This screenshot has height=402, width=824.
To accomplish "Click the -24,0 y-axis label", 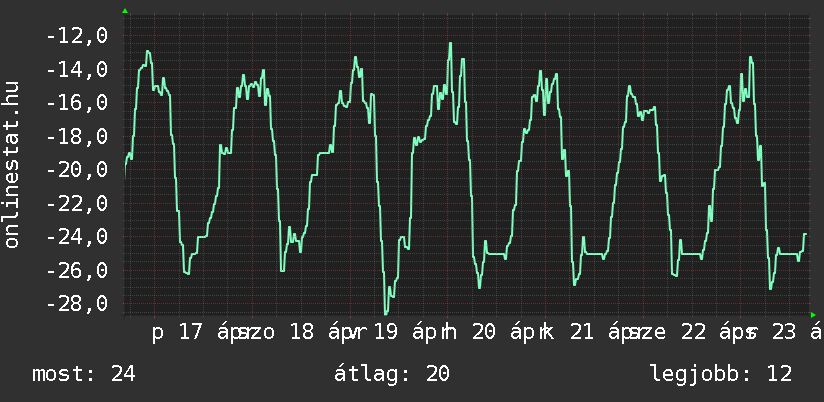I will (77, 237).
